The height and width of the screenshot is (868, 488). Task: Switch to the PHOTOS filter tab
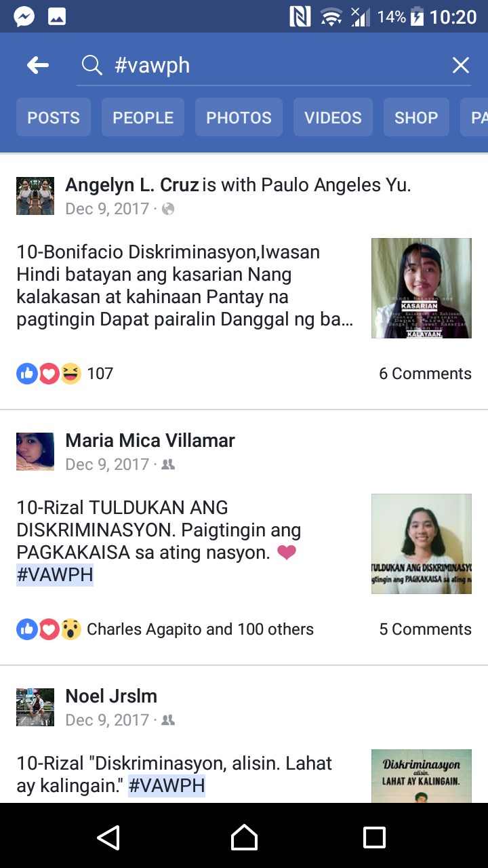[x=239, y=117]
